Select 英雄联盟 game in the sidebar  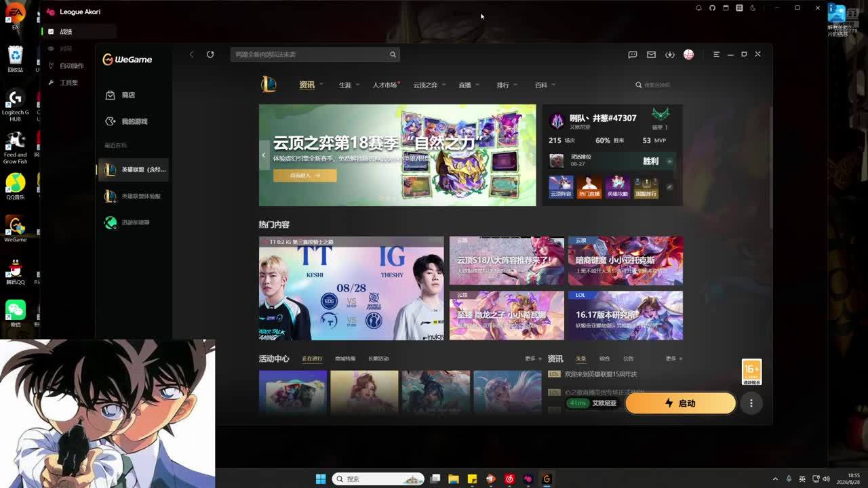(133, 169)
